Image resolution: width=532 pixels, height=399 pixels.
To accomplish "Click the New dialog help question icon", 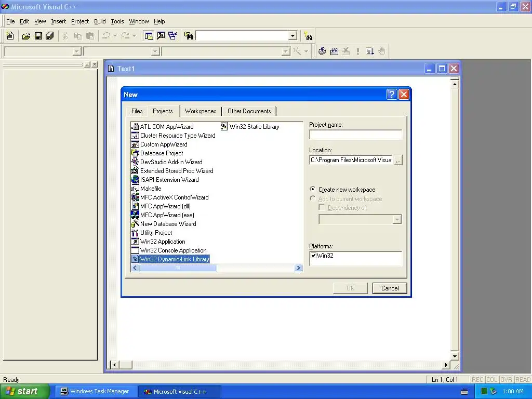I will [x=392, y=95].
